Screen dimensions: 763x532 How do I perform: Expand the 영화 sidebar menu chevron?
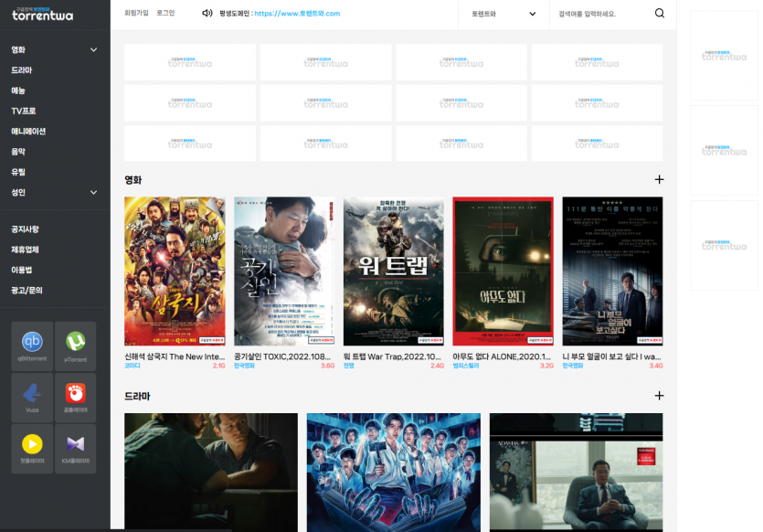(93, 50)
